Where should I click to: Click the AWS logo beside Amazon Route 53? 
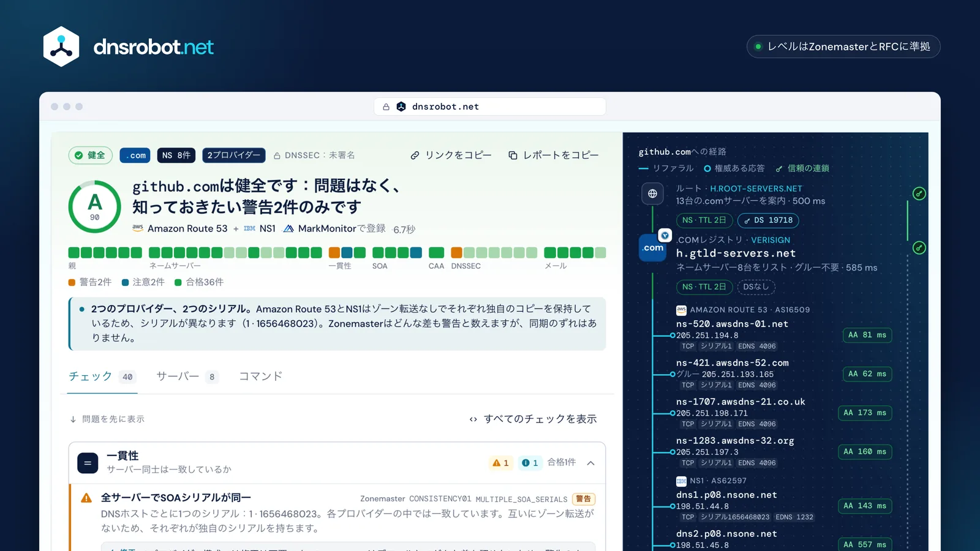tap(138, 228)
